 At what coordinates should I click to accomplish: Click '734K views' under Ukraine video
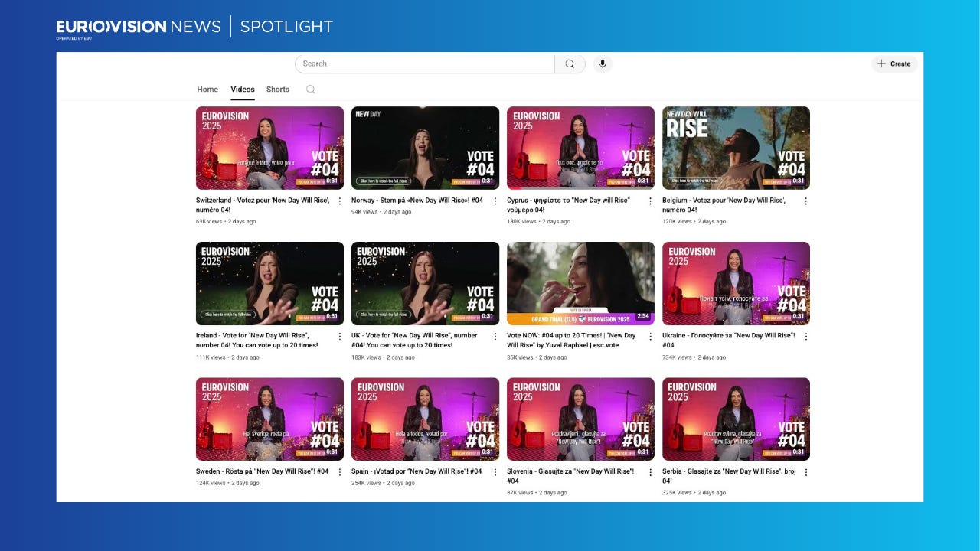pos(677,357)
